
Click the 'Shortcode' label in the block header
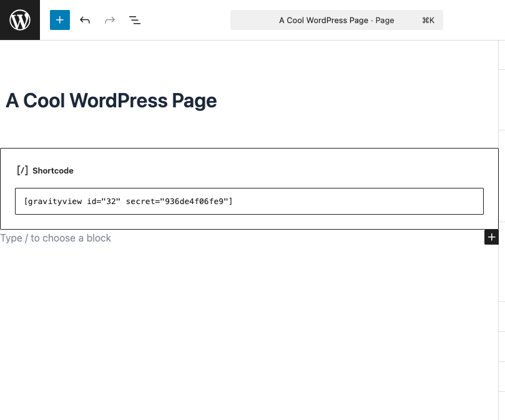pyautogui.click(x=53, y=170)
